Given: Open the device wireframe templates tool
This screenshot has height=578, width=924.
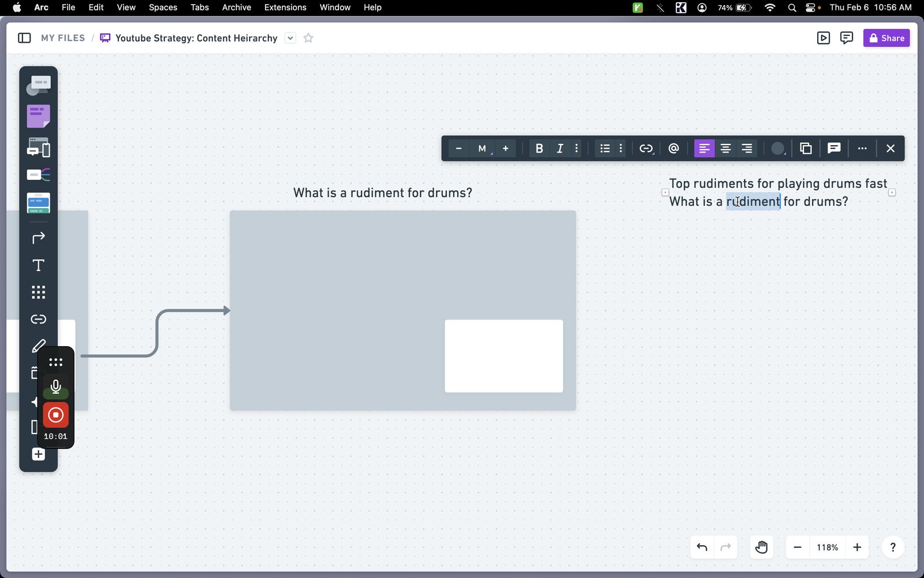Looking at the screenshot, I should point(38,147).
